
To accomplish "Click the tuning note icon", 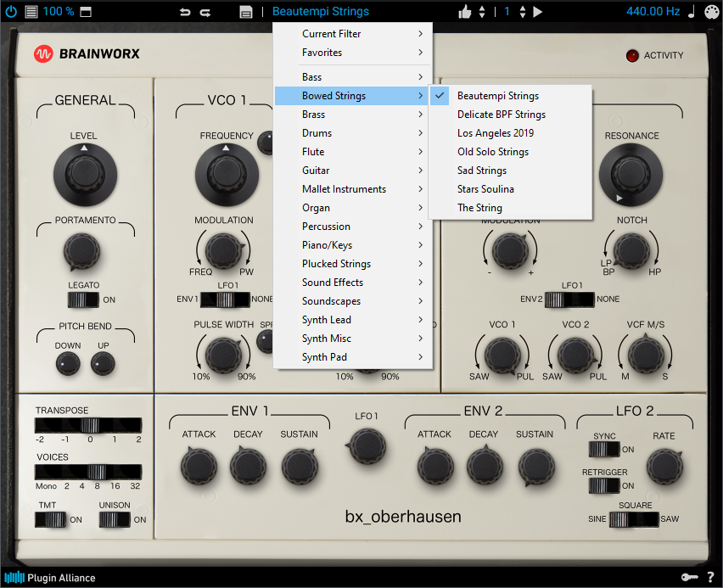I will [x=692, y=12].
